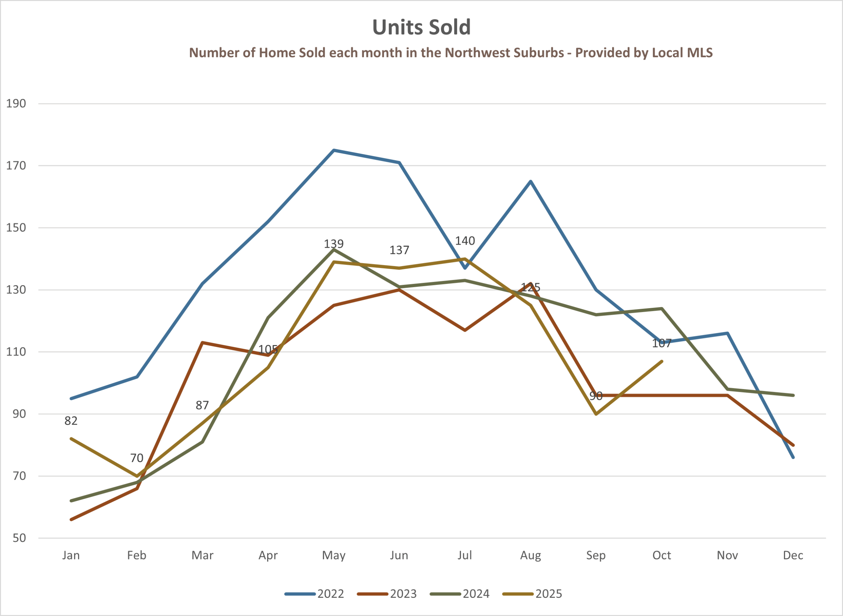Click the 2022 legend entry label

(x=330, y=594)
